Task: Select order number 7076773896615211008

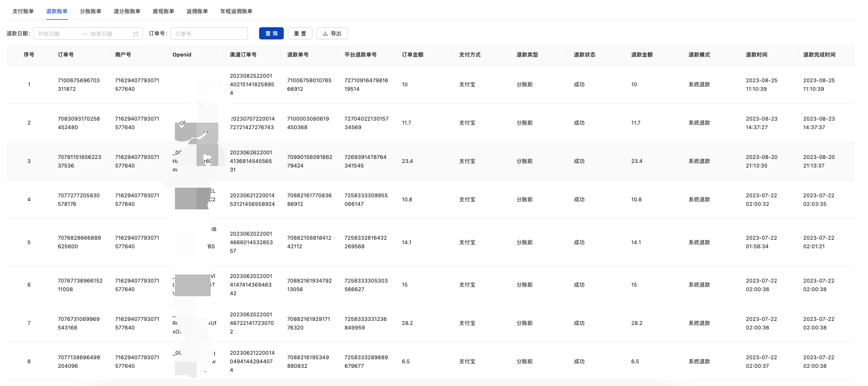Action: (80, 285)
